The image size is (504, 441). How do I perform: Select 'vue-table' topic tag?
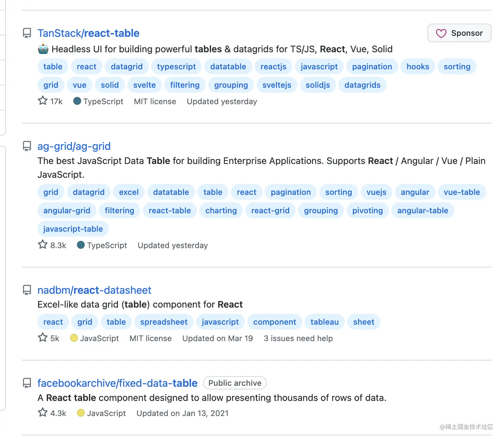(x=462, y=192)
